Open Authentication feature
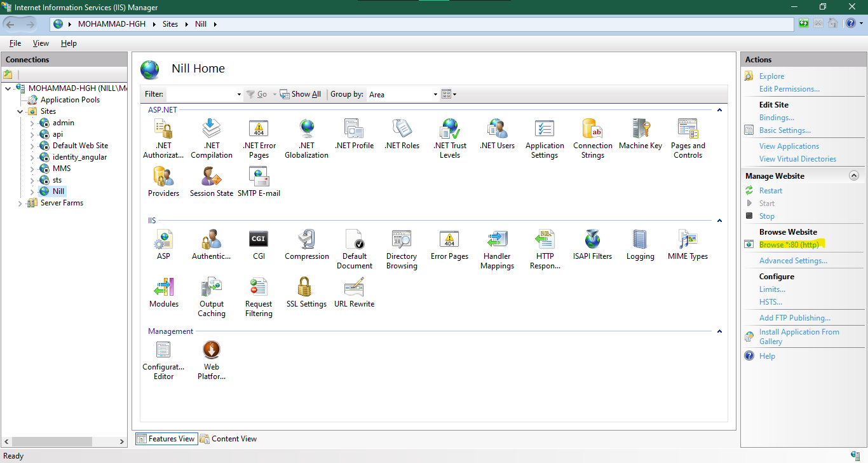 [212, 245]
